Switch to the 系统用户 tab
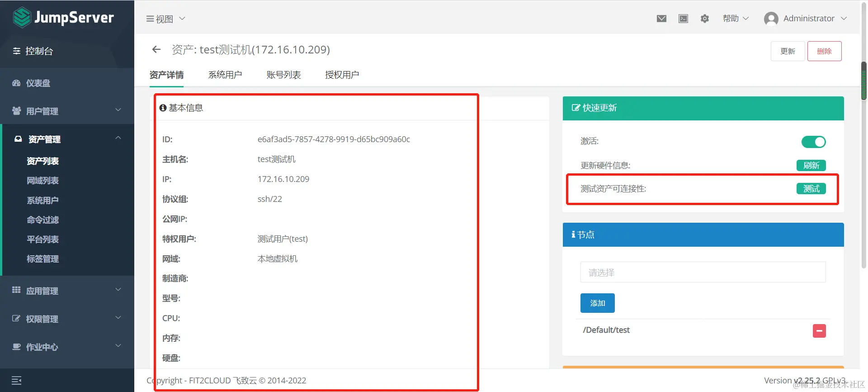This screenshot has width=868, height=392. click(225, 75)
